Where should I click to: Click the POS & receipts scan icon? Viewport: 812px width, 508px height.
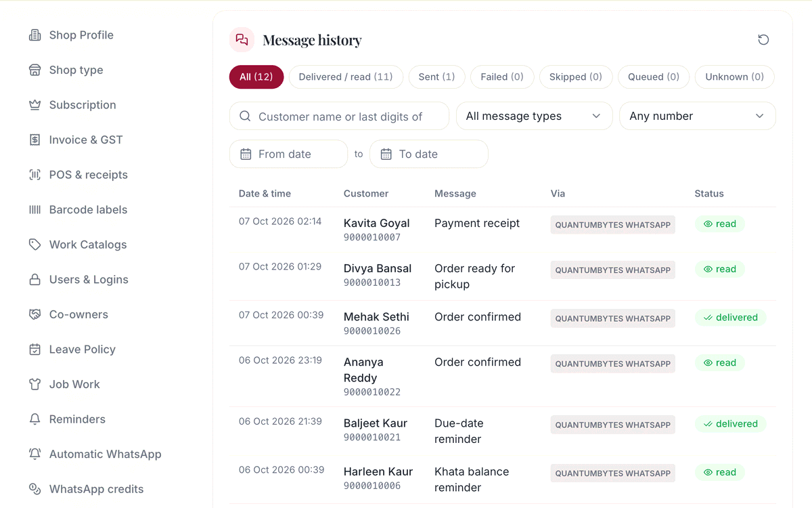(35, 175)
